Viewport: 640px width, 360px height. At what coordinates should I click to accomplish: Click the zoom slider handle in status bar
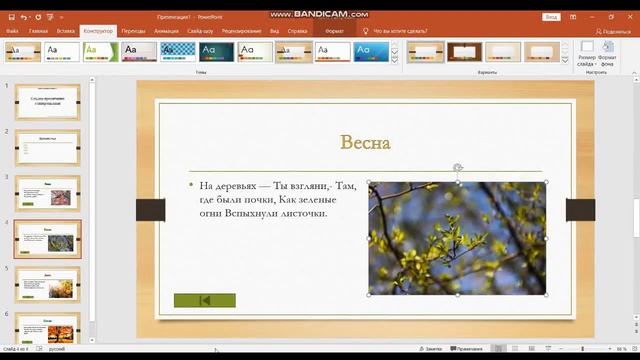(582, 349)
